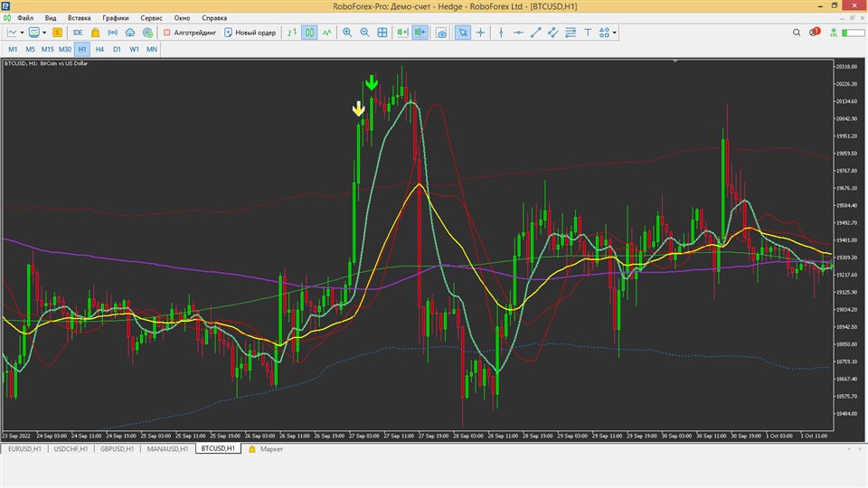
Task: Switch to the BTCUSD,H1 chart tab
Action: coord(218,449)
